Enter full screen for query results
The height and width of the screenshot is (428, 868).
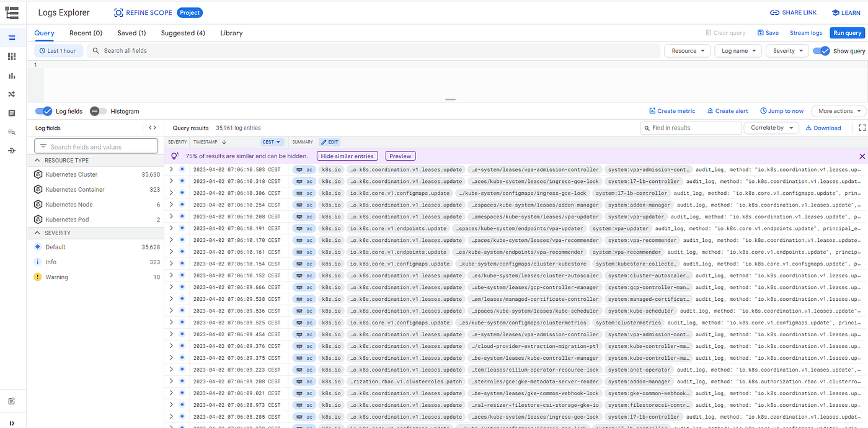862,128
